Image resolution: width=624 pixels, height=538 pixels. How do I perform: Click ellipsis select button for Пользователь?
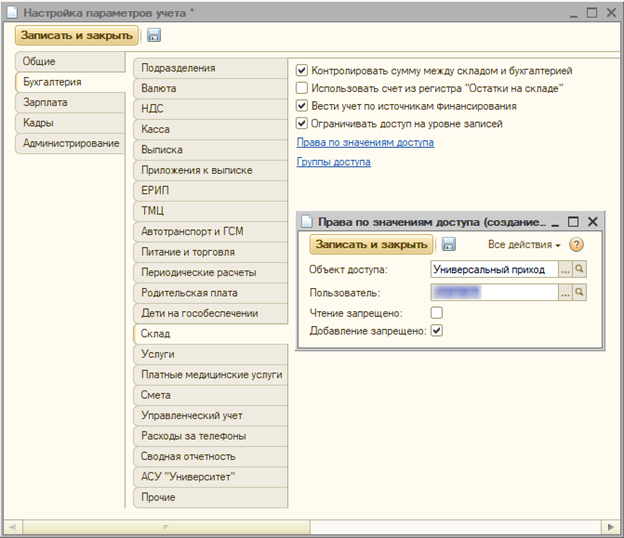tap(565, 292)
